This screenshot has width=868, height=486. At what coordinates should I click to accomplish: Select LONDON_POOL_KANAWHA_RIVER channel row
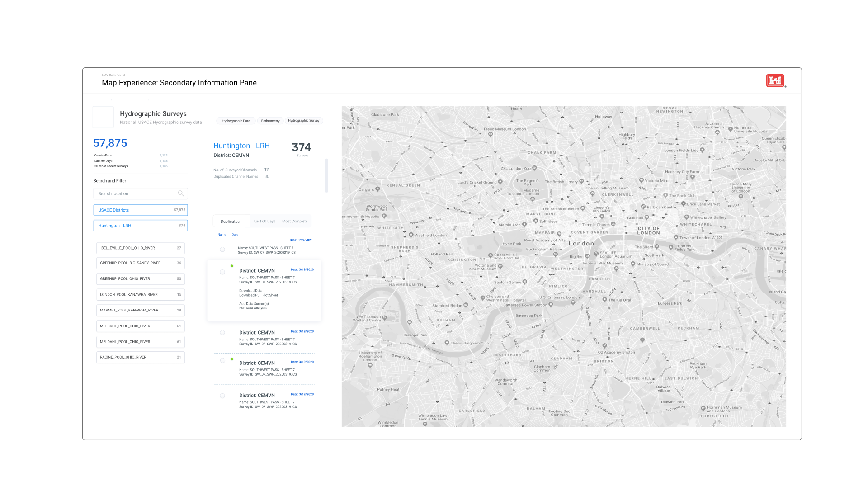(141, 295)
